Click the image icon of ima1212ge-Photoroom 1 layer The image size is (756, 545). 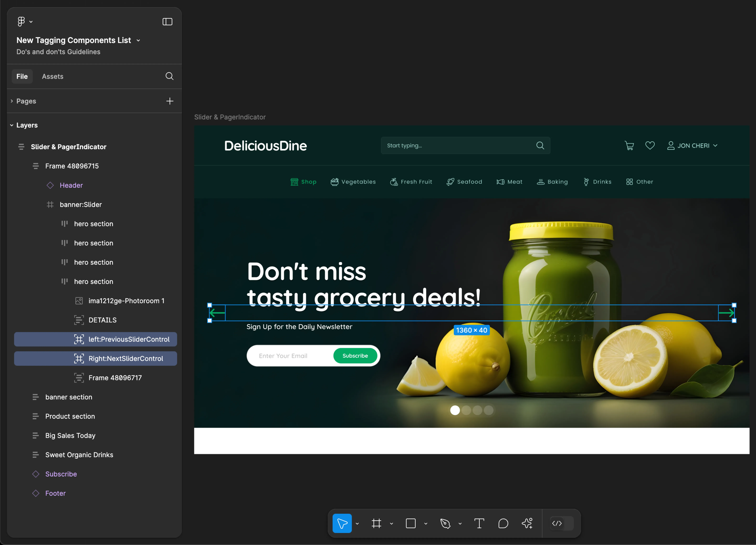79,301
